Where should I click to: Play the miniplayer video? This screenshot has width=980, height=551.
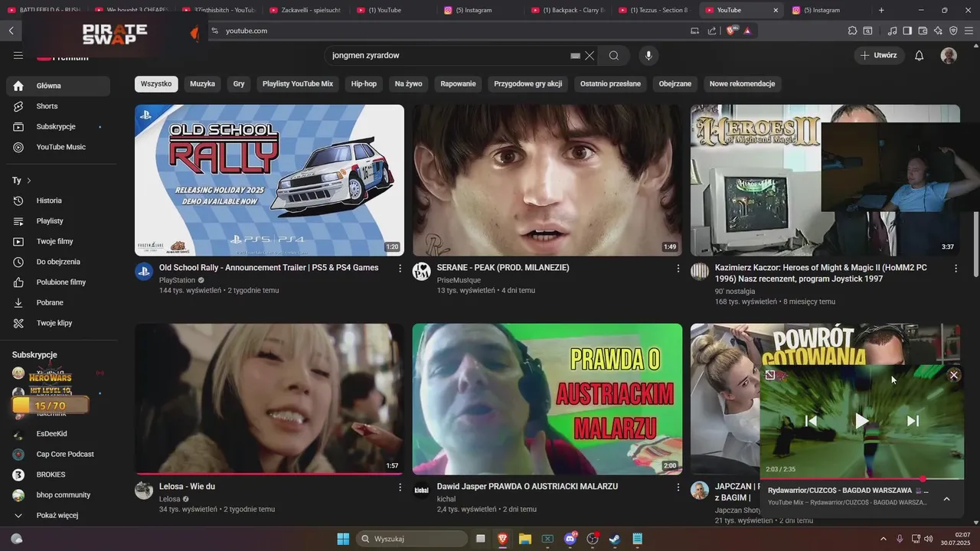click(862, 421)
